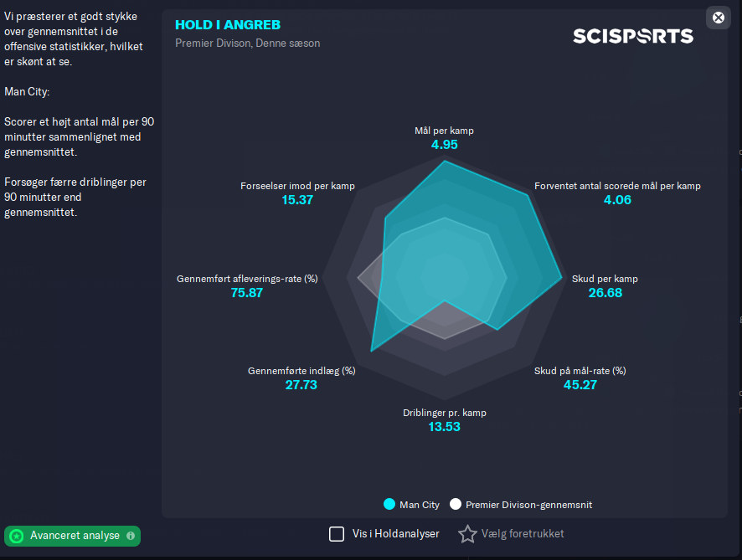Toggle the Man City legend dot

tap(389, 505)
